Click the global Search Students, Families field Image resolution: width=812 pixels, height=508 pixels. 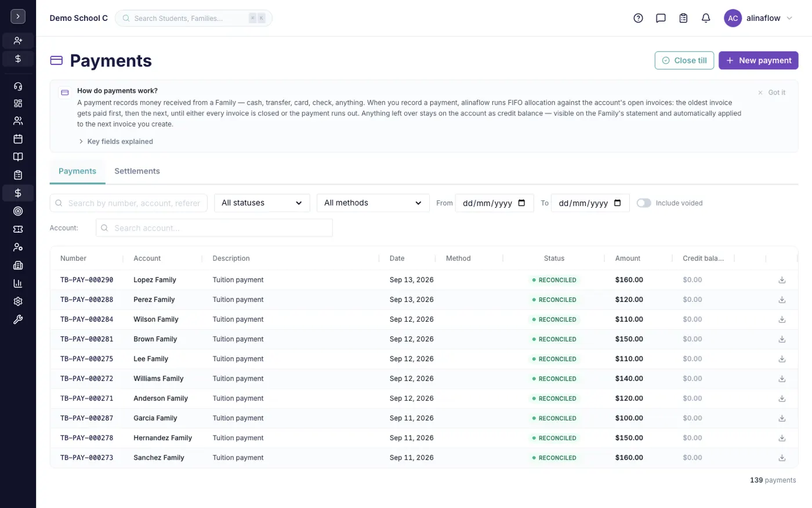194,18
